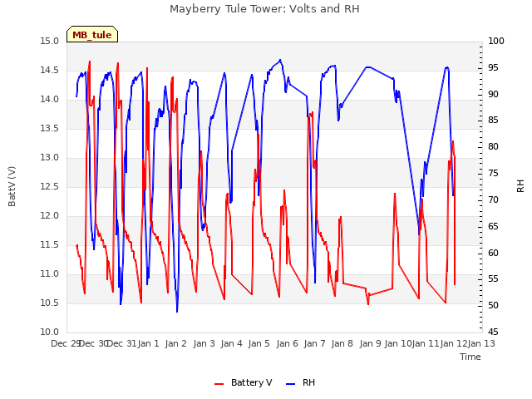Click the 11.0 voltage axis value
This screenshot has height=399, width=532.
coord(49,273)
